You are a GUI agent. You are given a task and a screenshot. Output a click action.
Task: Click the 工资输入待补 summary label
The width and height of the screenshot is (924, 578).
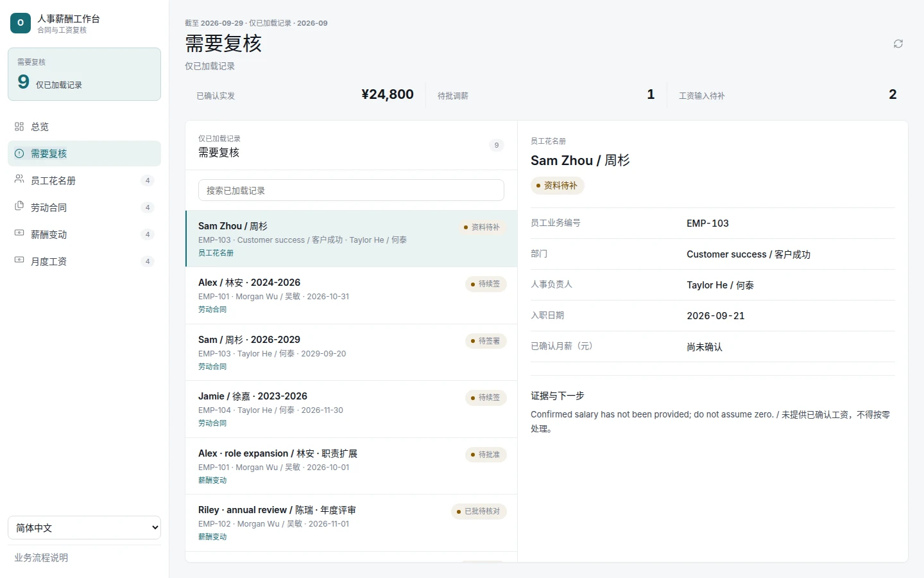coord(702,96)
